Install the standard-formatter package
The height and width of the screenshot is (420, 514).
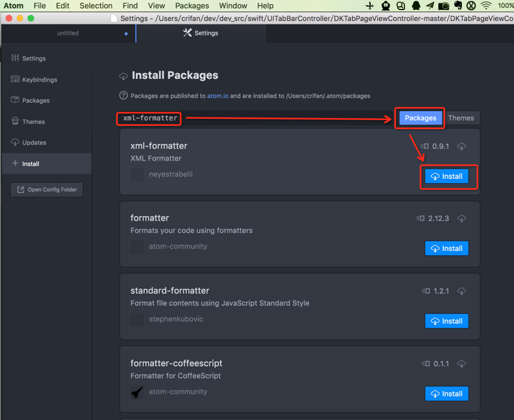[x=447, y=321]
